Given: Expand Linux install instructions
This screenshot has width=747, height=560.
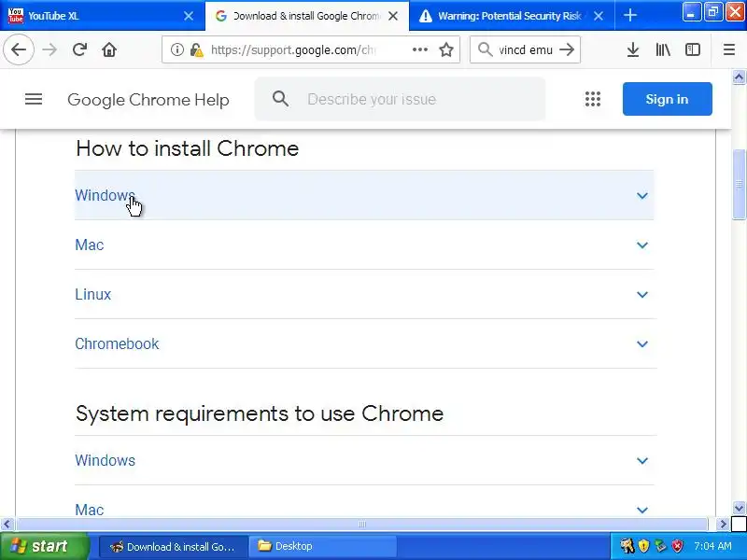Looking at the screenshot, I should point(364,294).
